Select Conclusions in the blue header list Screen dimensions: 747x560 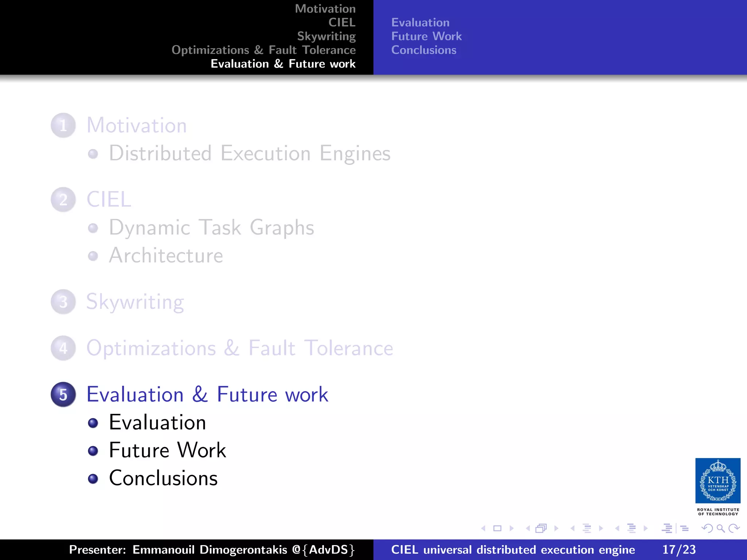point(423,50)
